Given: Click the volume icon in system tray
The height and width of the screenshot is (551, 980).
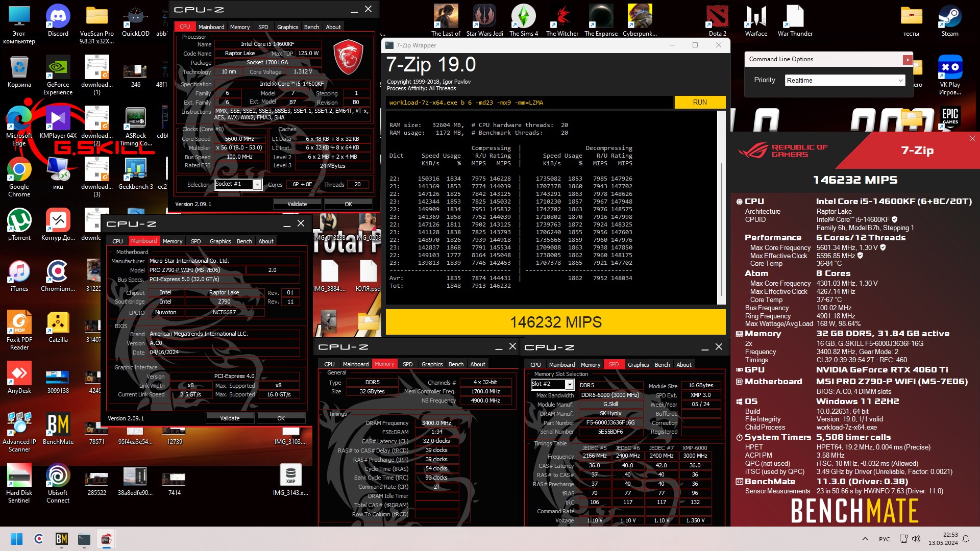Looking at the screenshot, I should point(916,539).
